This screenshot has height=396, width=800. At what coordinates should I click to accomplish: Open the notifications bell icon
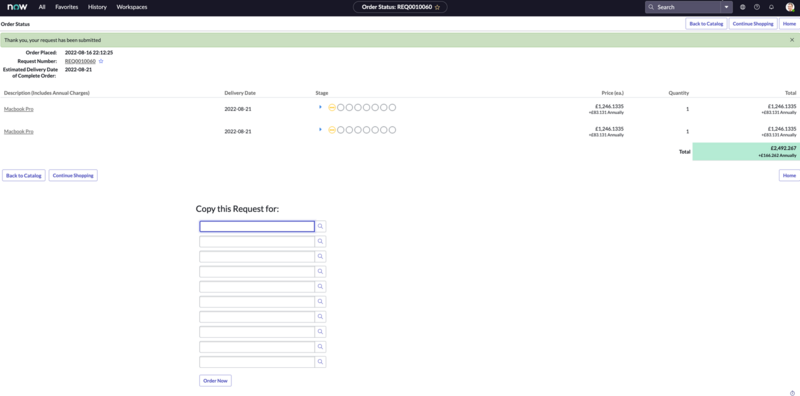click(771, 7)
